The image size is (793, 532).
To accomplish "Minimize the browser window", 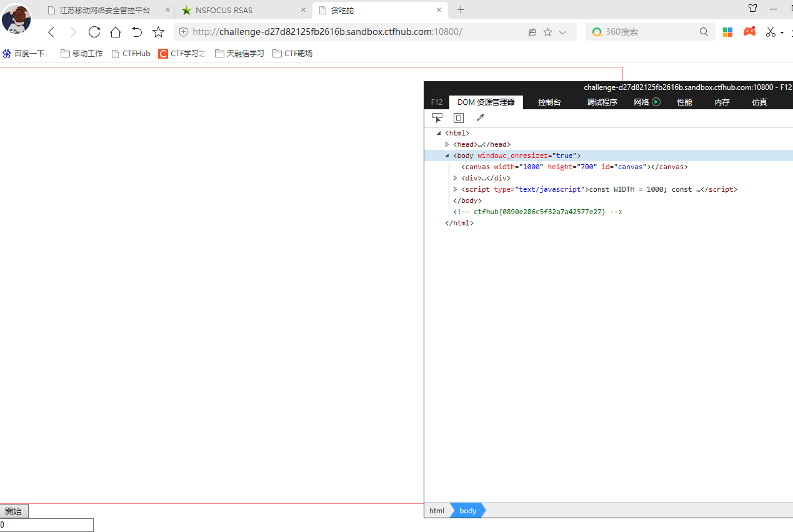I will [x=774, y=9].
